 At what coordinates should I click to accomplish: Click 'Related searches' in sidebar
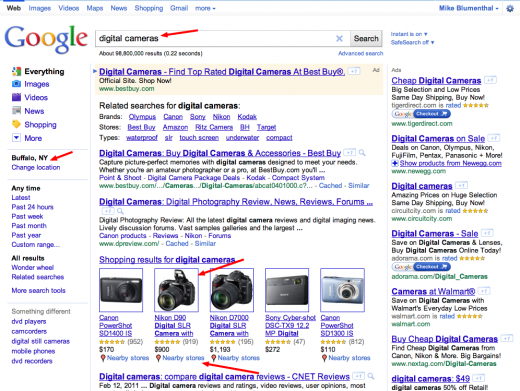point(38,277)
